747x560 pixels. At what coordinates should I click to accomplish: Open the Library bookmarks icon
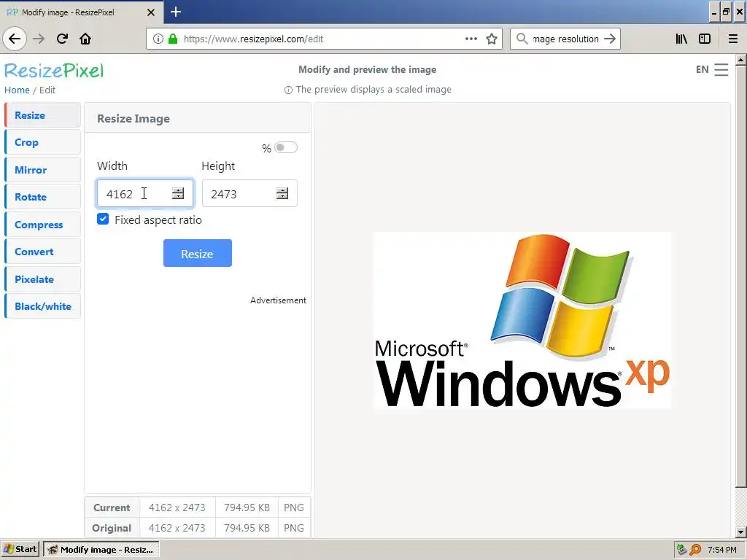point(681,39)
